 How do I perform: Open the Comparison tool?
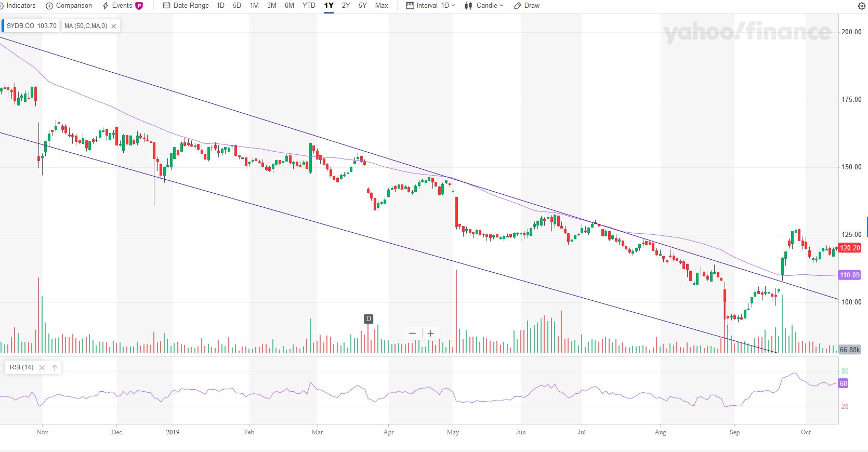pos(69,5)
